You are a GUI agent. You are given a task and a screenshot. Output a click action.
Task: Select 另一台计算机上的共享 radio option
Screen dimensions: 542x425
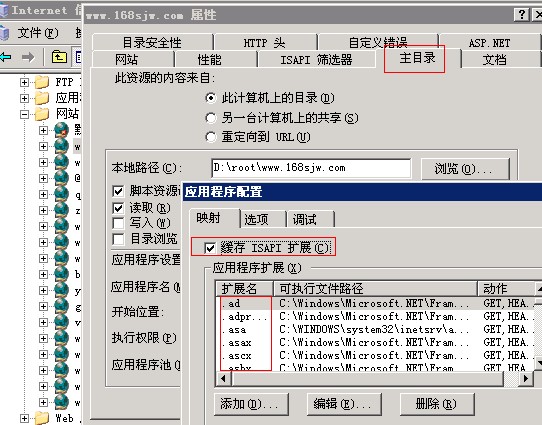point(211,118)
